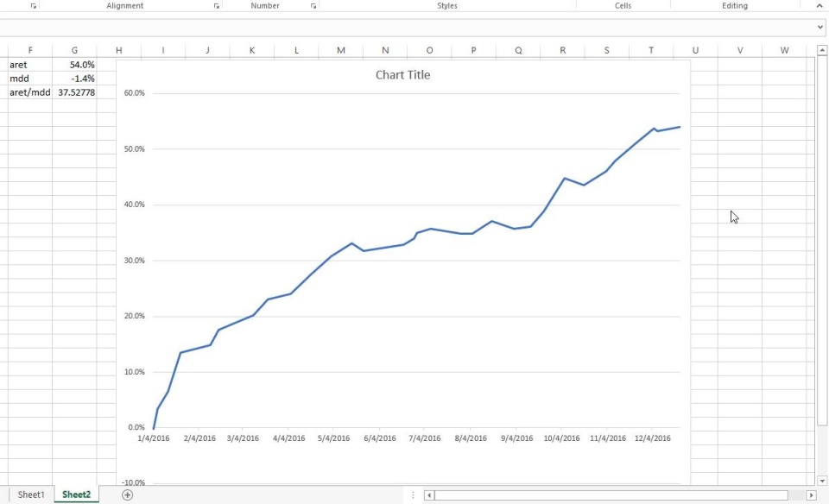Select column J header

pyautogui.click(x=208, y=50)
